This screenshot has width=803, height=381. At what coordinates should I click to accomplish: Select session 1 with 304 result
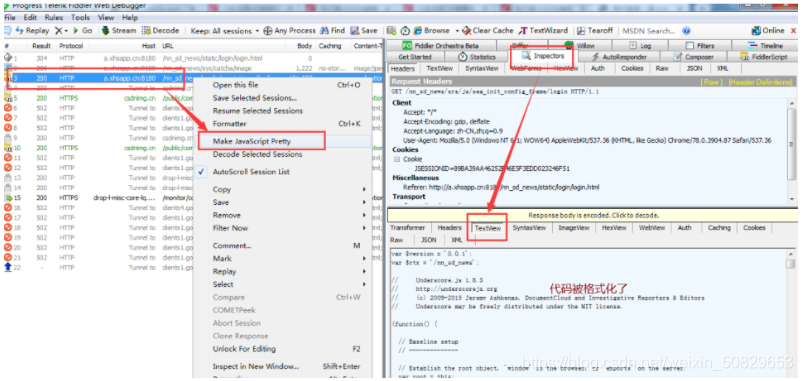tap(194, 58)
